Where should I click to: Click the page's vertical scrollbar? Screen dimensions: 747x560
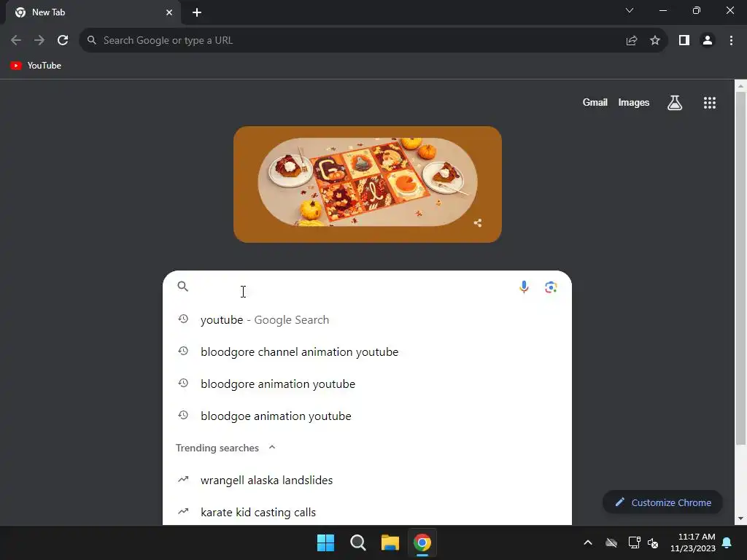[740, 268]
